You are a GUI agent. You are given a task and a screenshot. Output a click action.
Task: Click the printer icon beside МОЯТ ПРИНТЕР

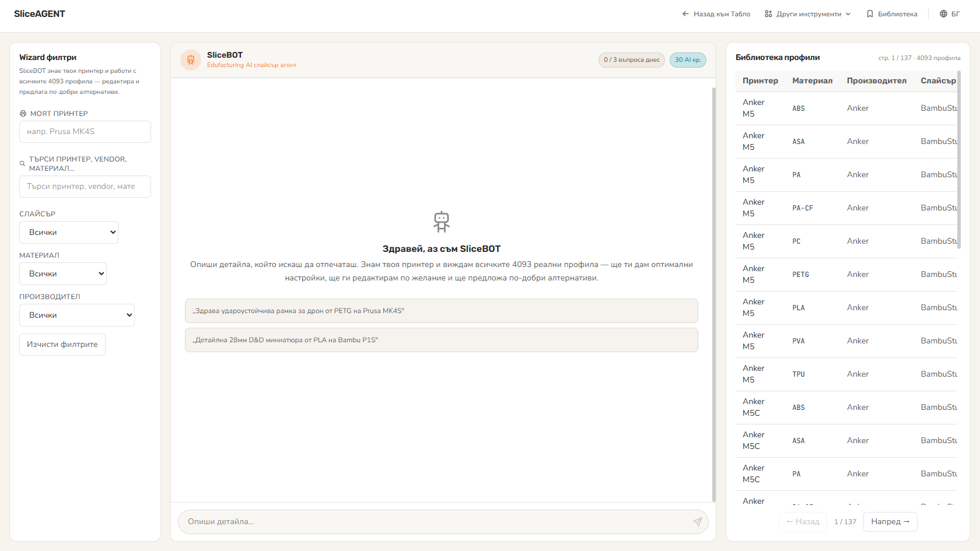point(23,114)
